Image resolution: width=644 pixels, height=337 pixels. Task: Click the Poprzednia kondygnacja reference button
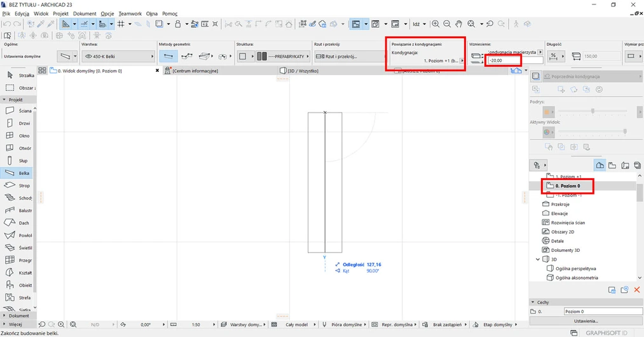click(x=591, y=76)
